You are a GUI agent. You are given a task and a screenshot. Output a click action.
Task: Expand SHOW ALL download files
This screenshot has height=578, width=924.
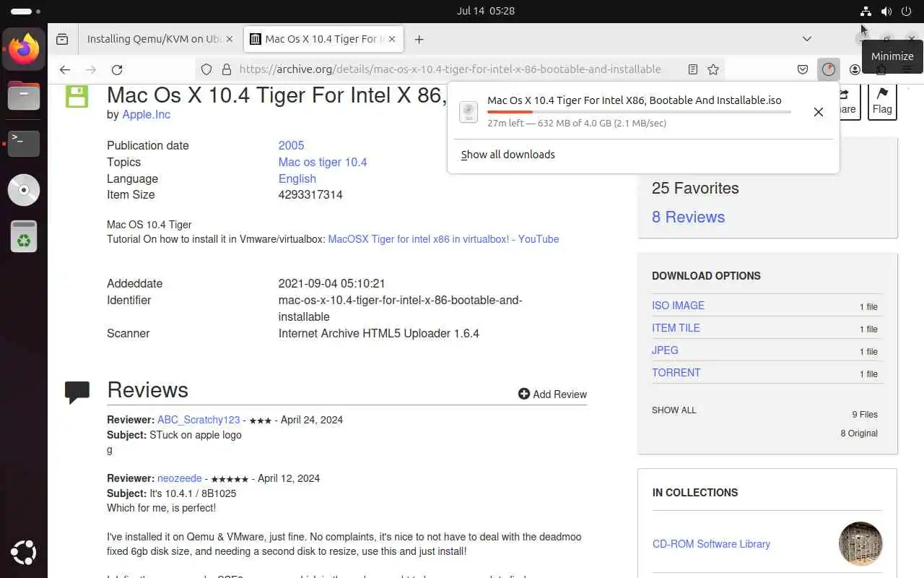point(674,410)
